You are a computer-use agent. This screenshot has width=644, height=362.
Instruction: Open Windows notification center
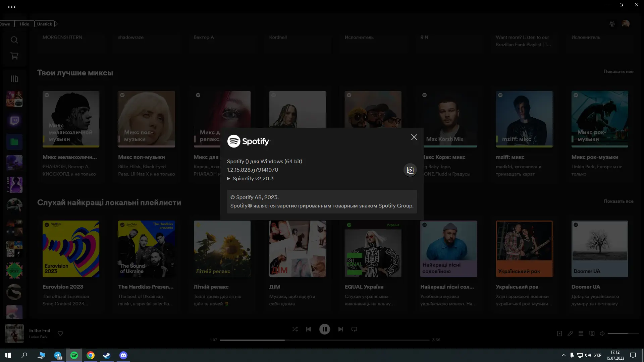coord(633,355)
